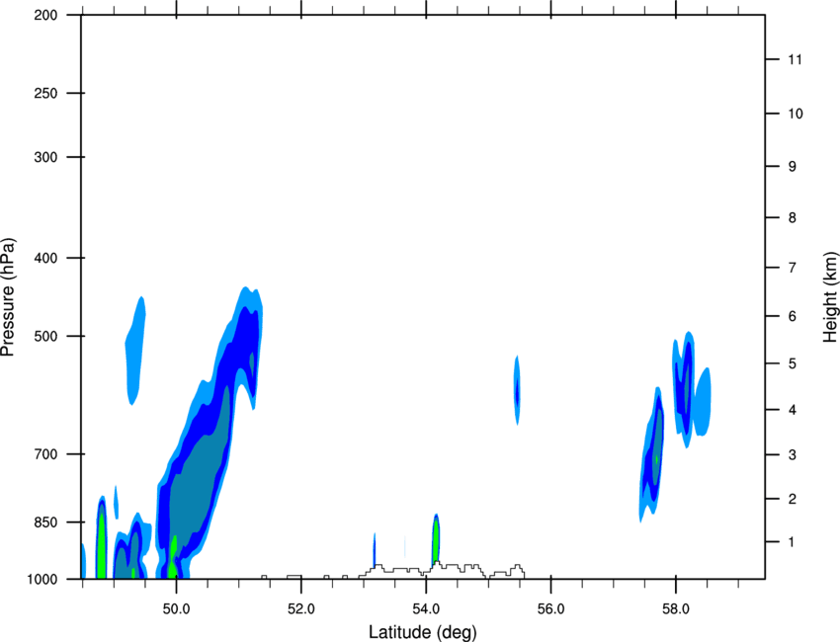Click the slanted contour at latitude 57.7 near 700 hPa
Viewport: 840px width, 642px height.
click(652, 455)
